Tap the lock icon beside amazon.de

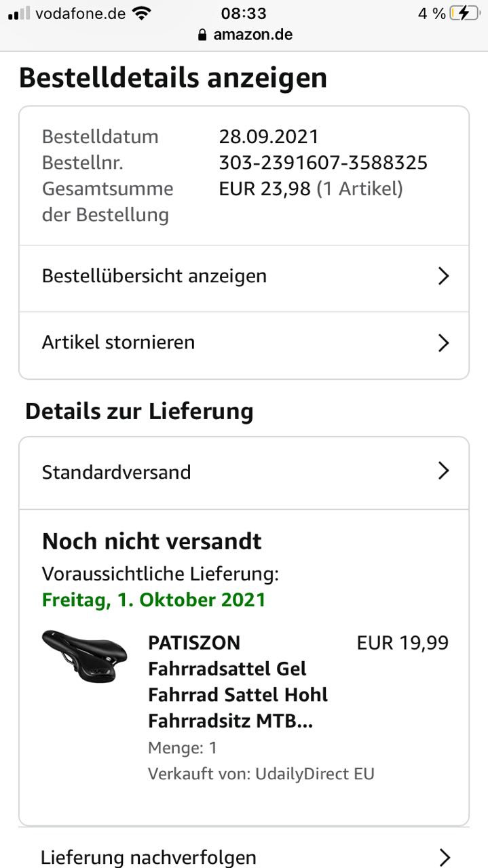coord(202,35)
